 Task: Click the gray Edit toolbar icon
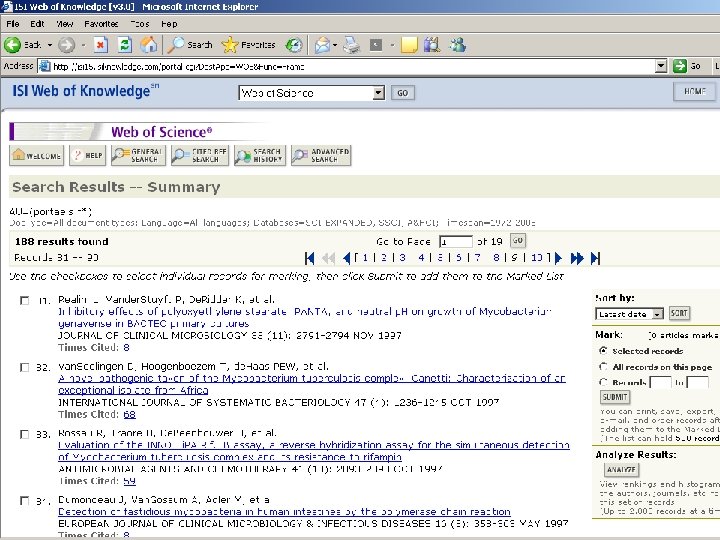pyautogui.click(x=376, y=45)
